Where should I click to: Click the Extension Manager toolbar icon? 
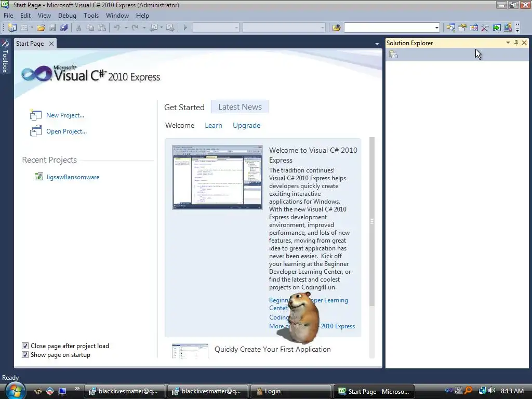point(508,28)
